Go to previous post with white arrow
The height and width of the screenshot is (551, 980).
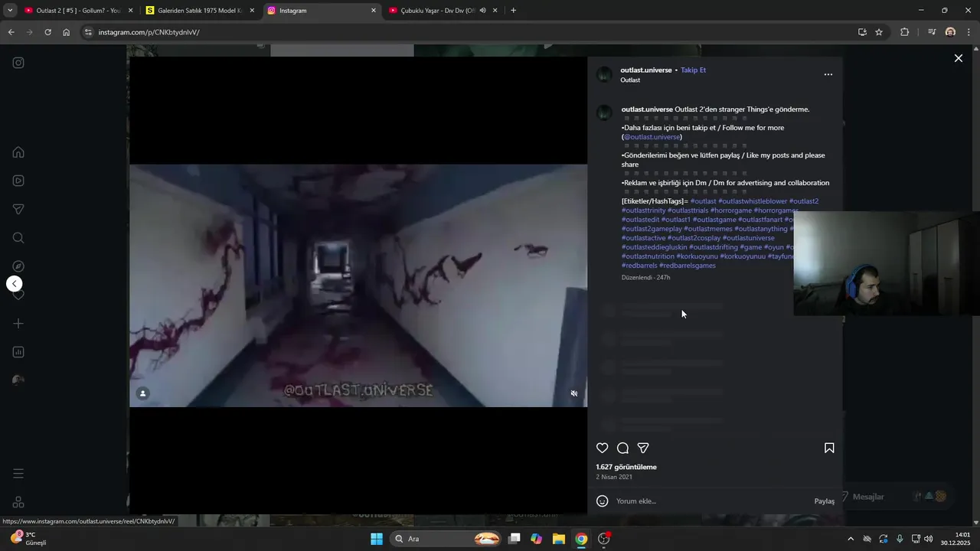(x=15, y=284)
